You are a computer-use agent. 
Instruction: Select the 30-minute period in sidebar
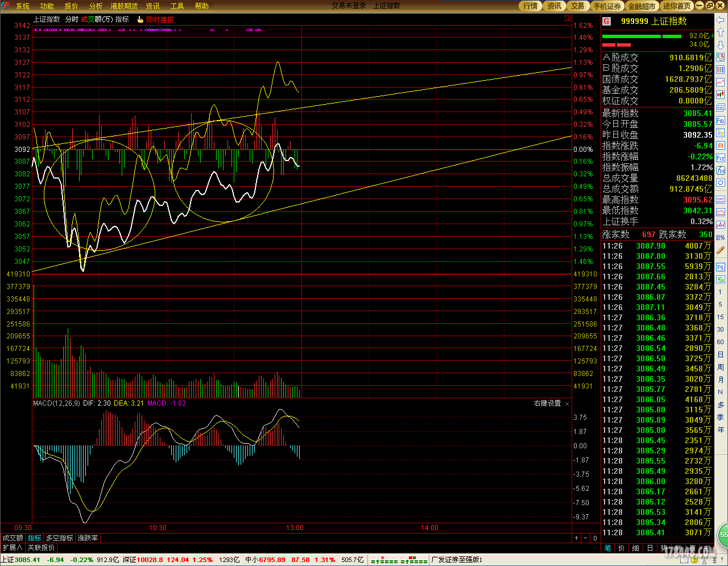click(x=720, y=329)
